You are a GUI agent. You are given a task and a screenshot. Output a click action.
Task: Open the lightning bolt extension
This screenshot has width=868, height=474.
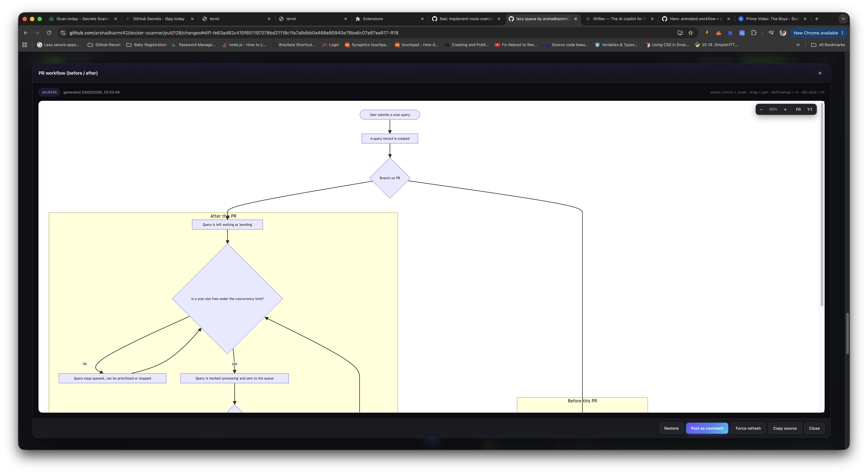(707, 33)
